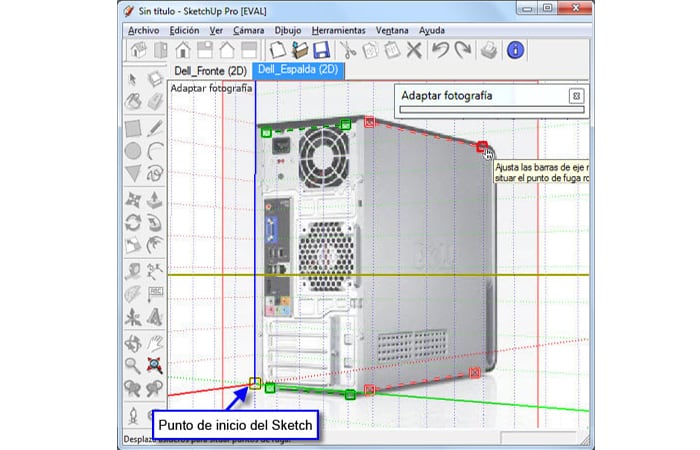This screenshot has height=450, width=700.
Task: Switch to Iso view
Action: 139,50
